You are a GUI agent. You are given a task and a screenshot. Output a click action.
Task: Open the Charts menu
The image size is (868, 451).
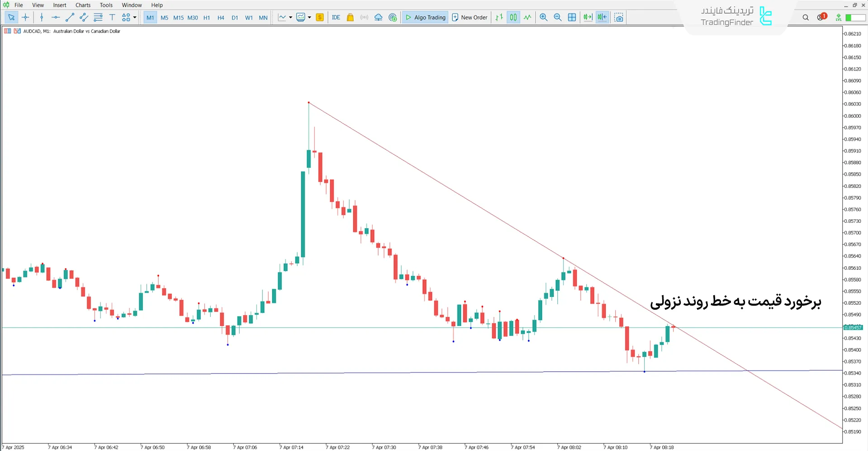tap(83, 5)
